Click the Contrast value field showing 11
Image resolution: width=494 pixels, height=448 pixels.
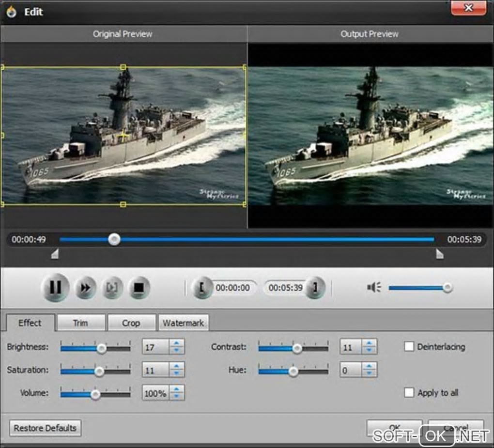[351, 347]
